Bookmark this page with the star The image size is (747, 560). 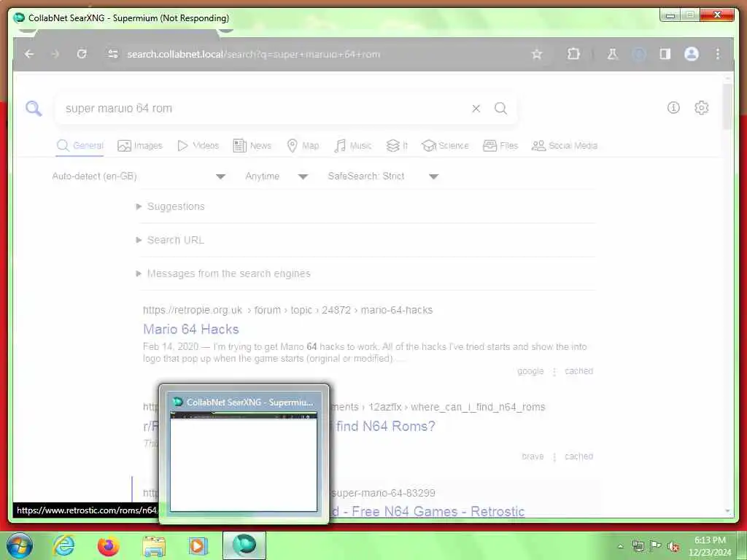coord(537,54)
